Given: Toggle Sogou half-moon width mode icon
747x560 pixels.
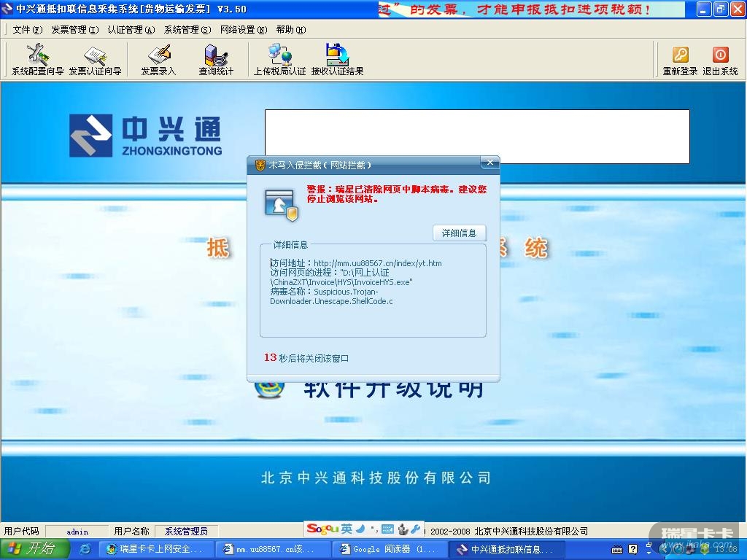Looking at the screenshot, I should (x=360, y=529).
